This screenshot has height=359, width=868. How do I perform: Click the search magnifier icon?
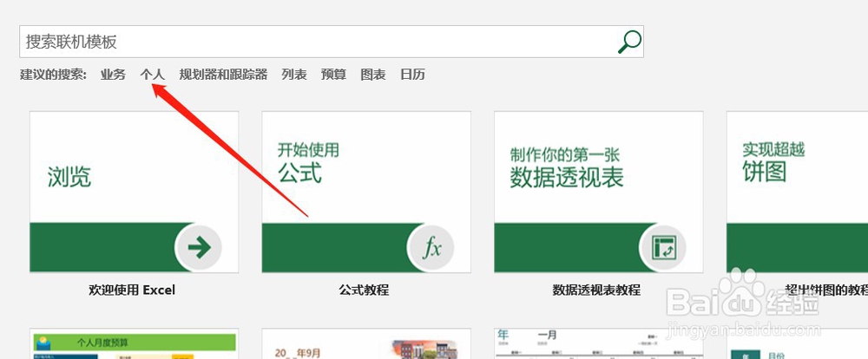click(x=629, y=42)
